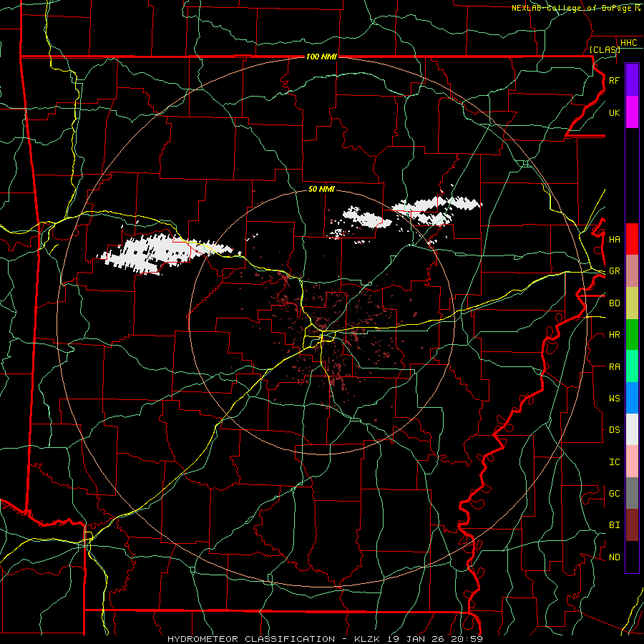The image size is (644, 644).
Task: Click the WS legend label
Action: click(x=614, y=398)
